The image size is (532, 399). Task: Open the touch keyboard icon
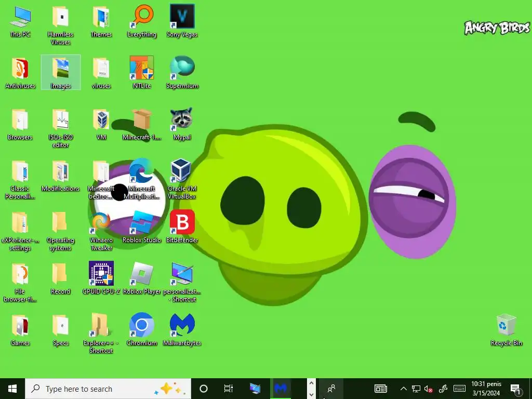pyautogui.click(x=459, y=389)
